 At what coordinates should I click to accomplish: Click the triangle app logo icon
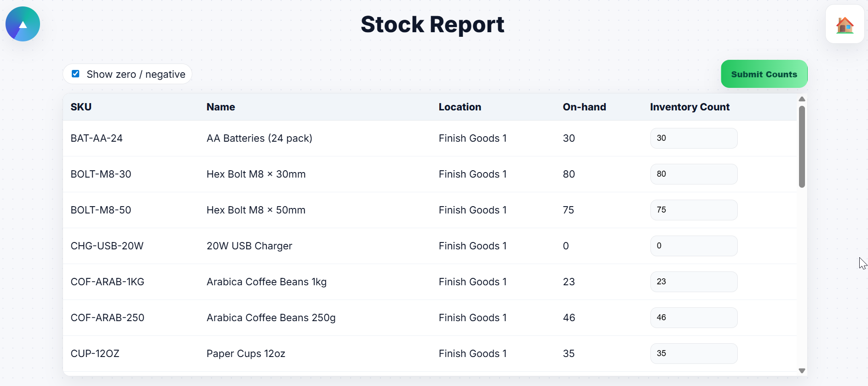click(23, 24)
